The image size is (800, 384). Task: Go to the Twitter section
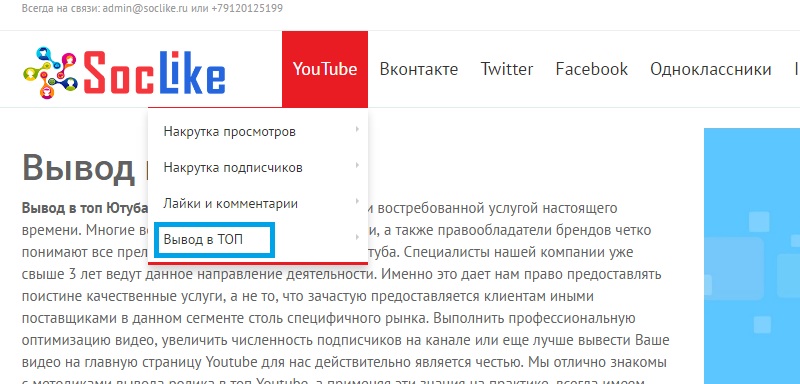click(507, 69)
